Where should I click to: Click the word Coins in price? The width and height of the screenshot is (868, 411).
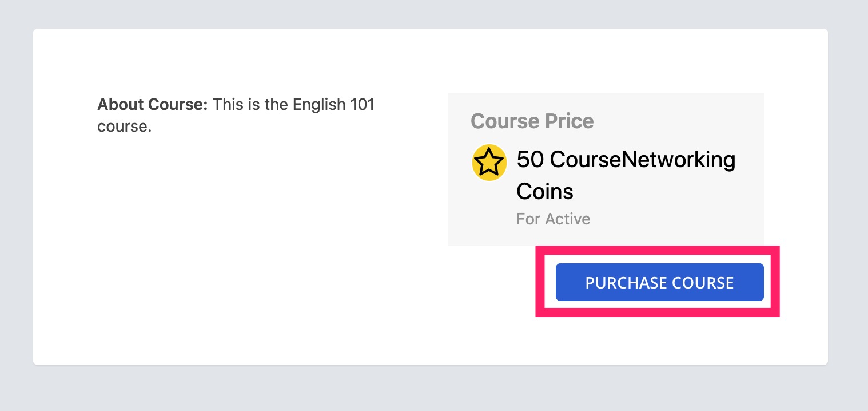coord(545,191)
